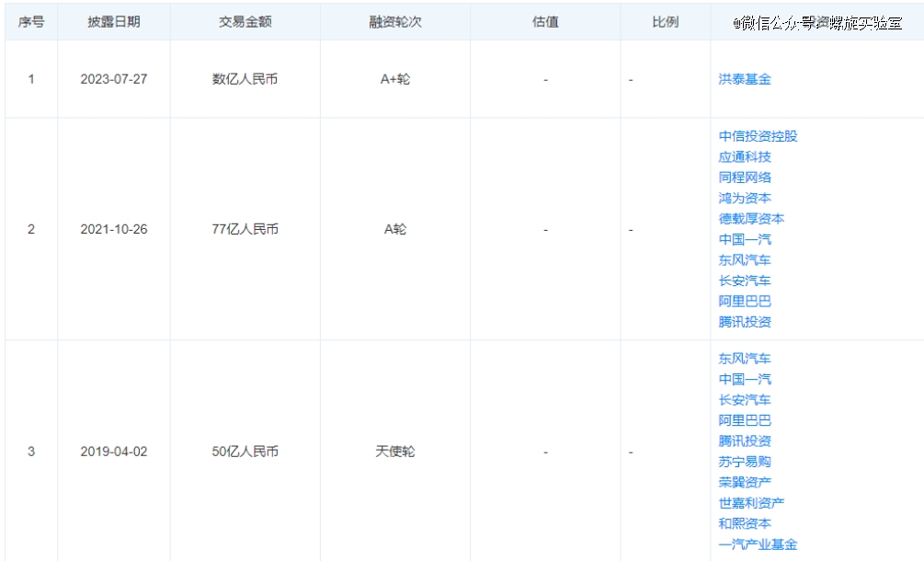
Task: Click row number 1 cell
Action: tap(31, 79)
